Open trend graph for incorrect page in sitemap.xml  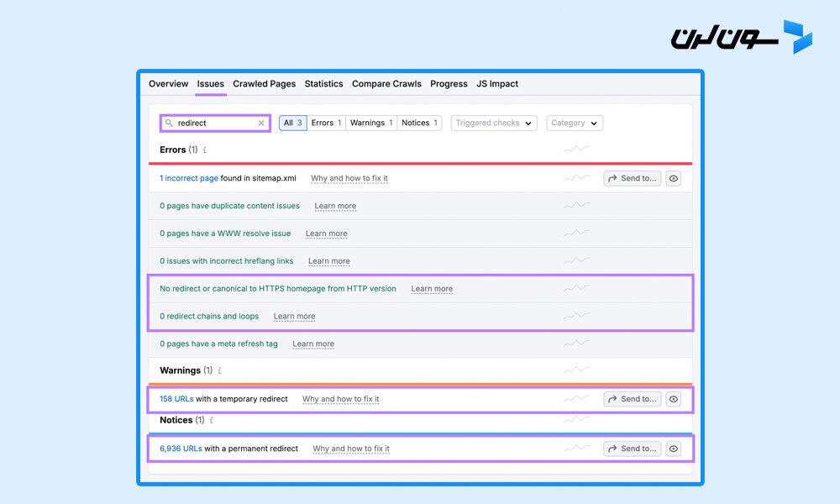pyautogui.click(x=577, y=178)
